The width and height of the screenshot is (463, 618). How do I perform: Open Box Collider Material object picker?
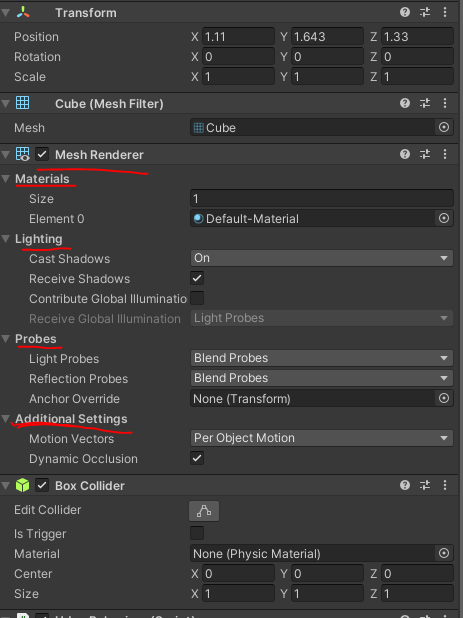coord(444,553)
